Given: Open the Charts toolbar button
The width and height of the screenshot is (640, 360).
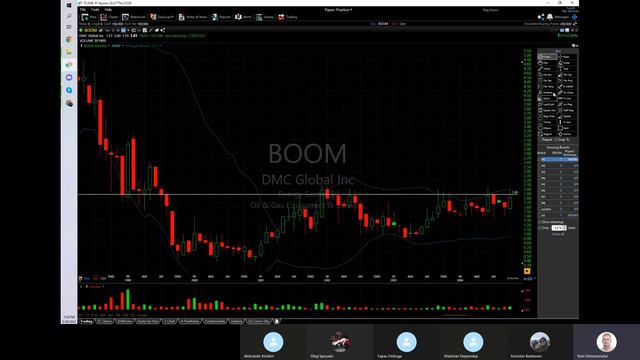Looking at the screenshot, I should tap(109, 17).
